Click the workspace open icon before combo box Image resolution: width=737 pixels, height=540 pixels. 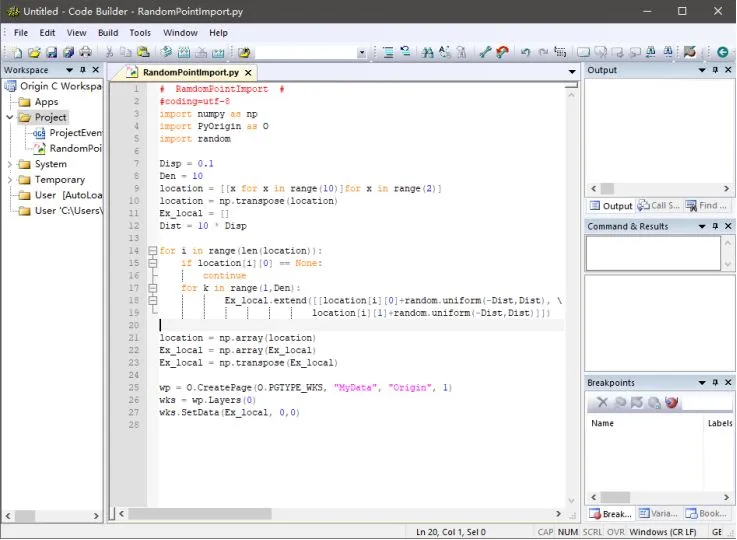pyautogui.click(x=244, y=52)
